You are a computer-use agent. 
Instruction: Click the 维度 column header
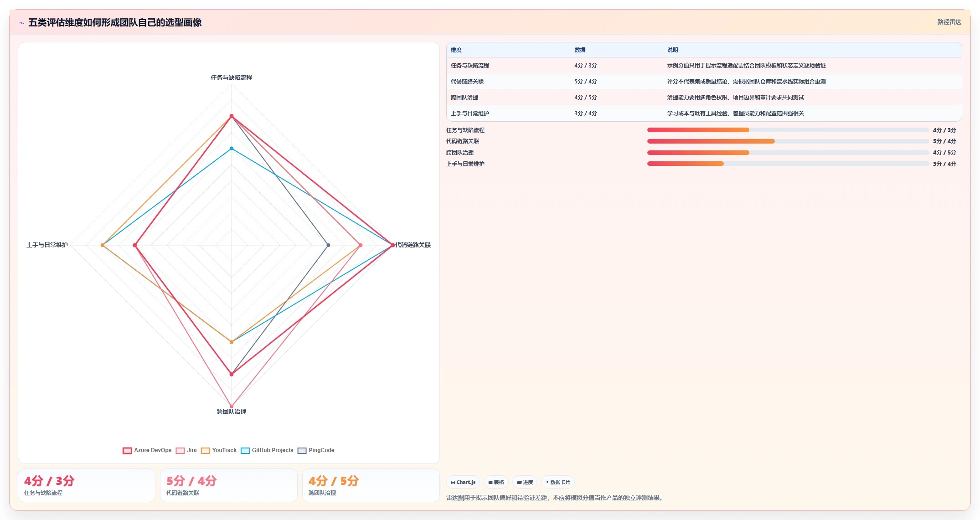[456, 50]
